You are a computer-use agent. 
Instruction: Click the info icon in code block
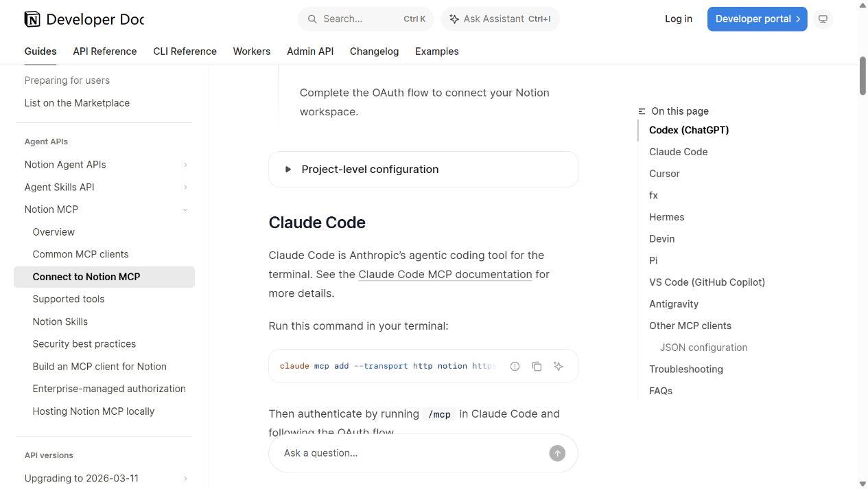pyautogui.click(x=515, y=366)
